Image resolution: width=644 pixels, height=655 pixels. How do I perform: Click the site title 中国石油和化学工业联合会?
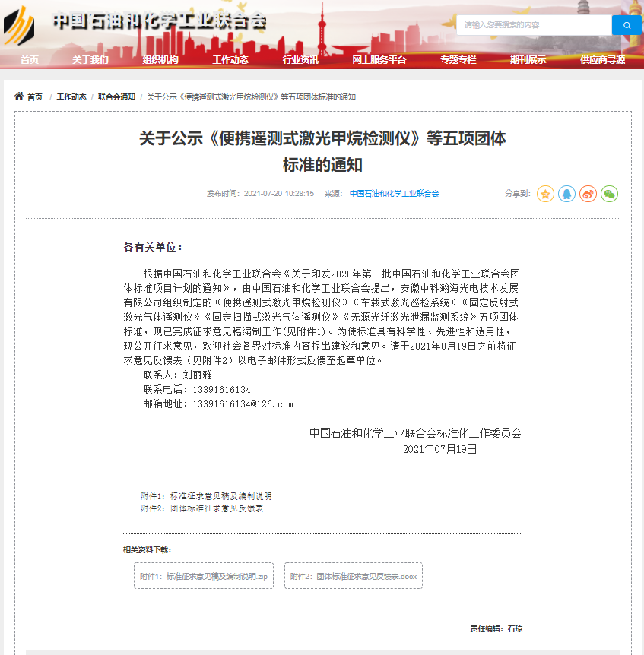159,21
